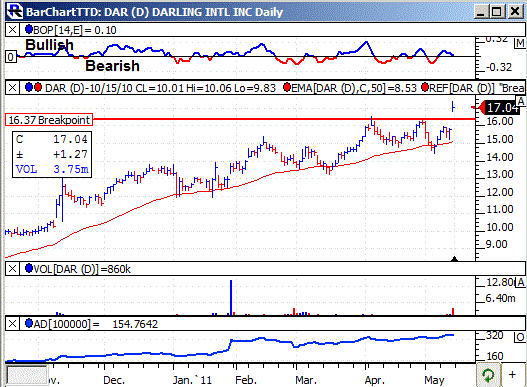The height and width of the screenshot is (387, 527).
Task: Minimize the BarChartTTD window
Action: coord(481,12)
